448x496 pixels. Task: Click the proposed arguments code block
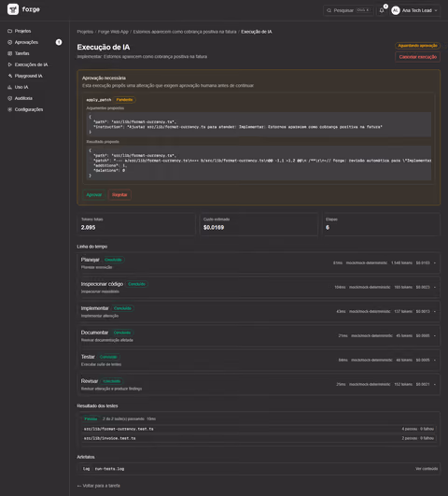coord(259,124)
